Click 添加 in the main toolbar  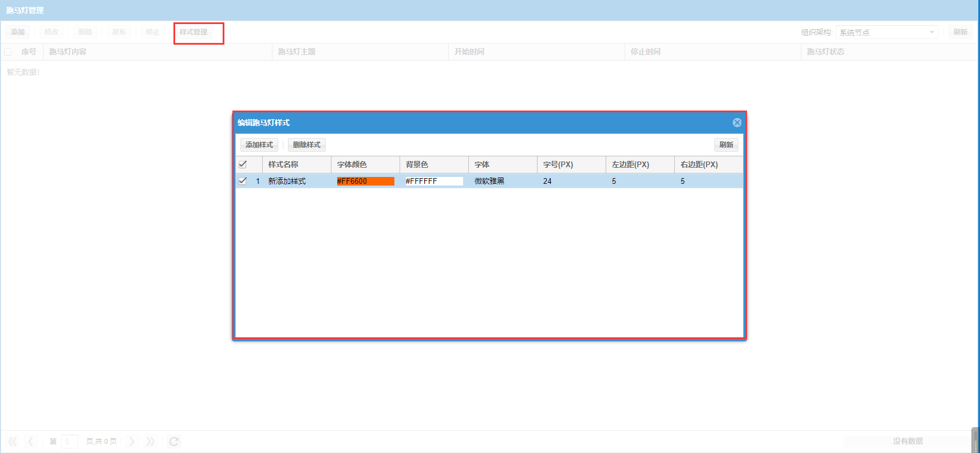click(x=18, y=32)
